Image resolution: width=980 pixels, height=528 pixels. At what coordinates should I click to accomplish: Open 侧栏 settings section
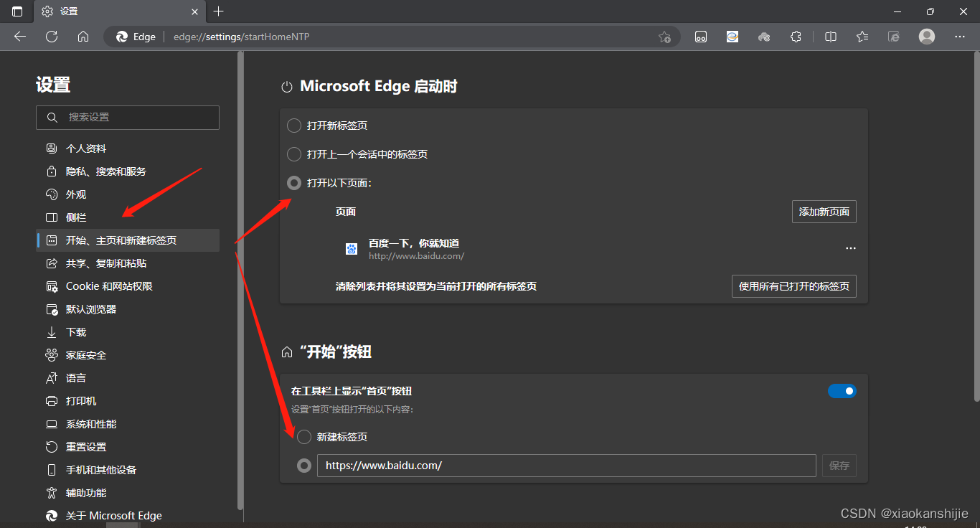coord(128,217)
